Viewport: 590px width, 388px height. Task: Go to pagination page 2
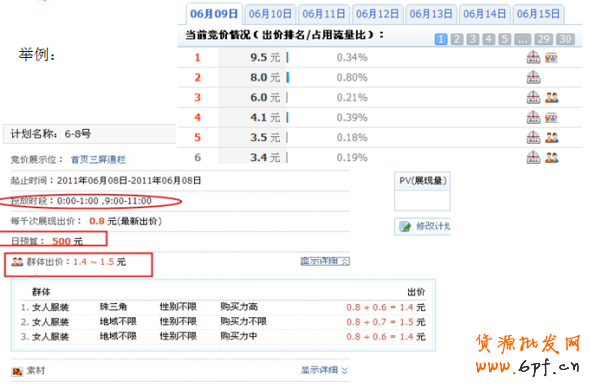pyautogui.click(x=457, y=39)
